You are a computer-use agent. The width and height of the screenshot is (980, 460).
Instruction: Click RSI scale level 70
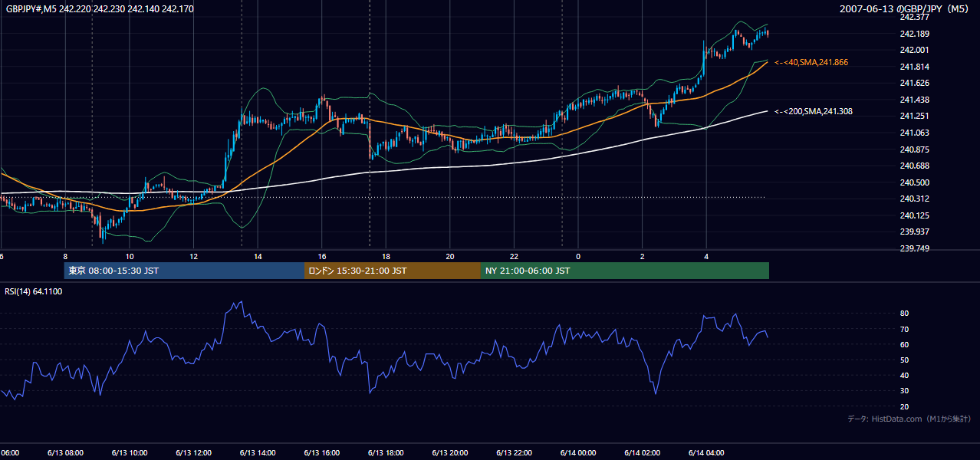tap(904, 329)
